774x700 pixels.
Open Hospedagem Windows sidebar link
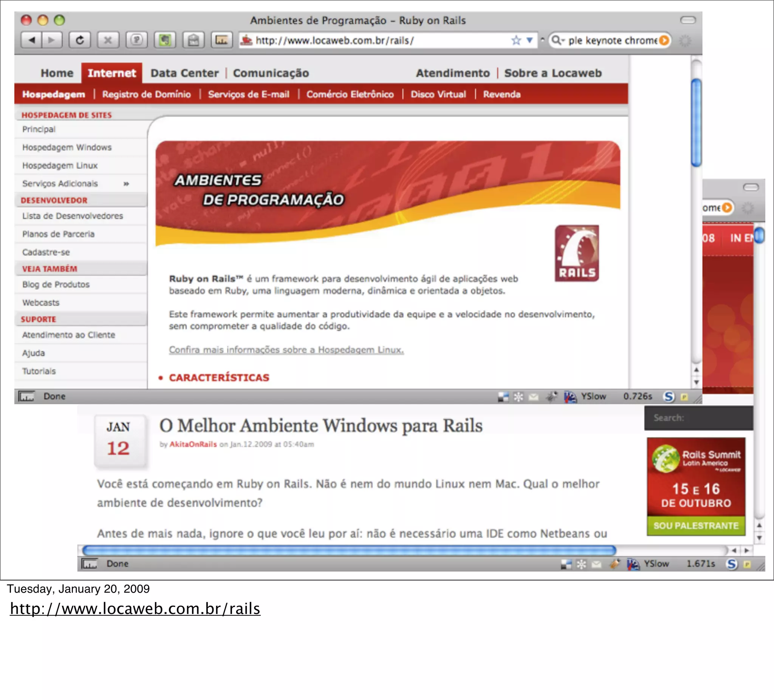(x=67, y=147)
